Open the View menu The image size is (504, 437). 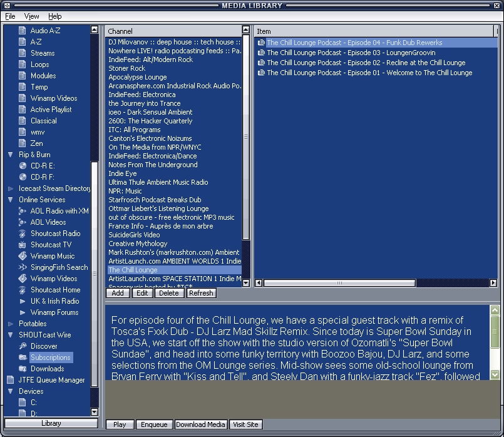click(x=31, y=16)
